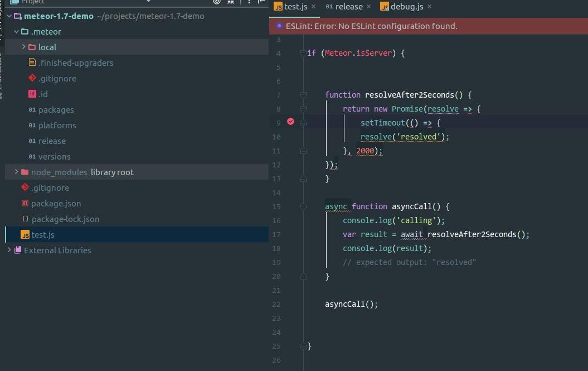
Task: Click the External Libraries icon
Action: [x=18, y=250]
